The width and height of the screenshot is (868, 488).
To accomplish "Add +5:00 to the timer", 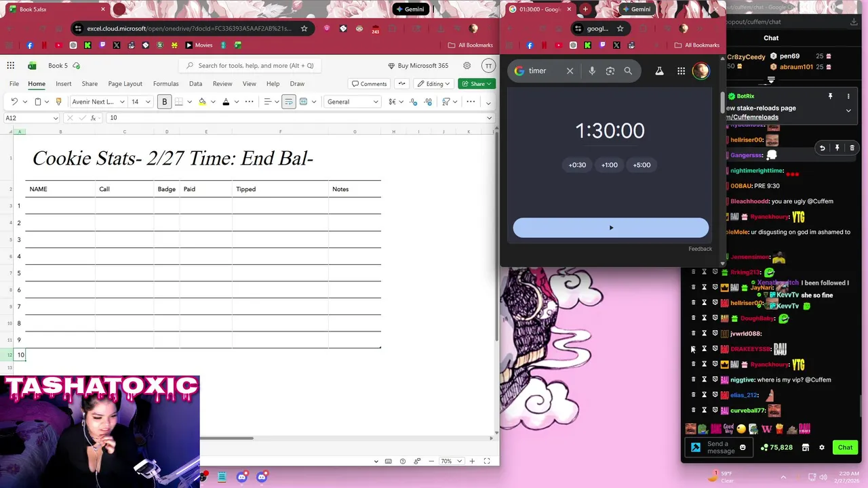I will click(x=642, y=165).
